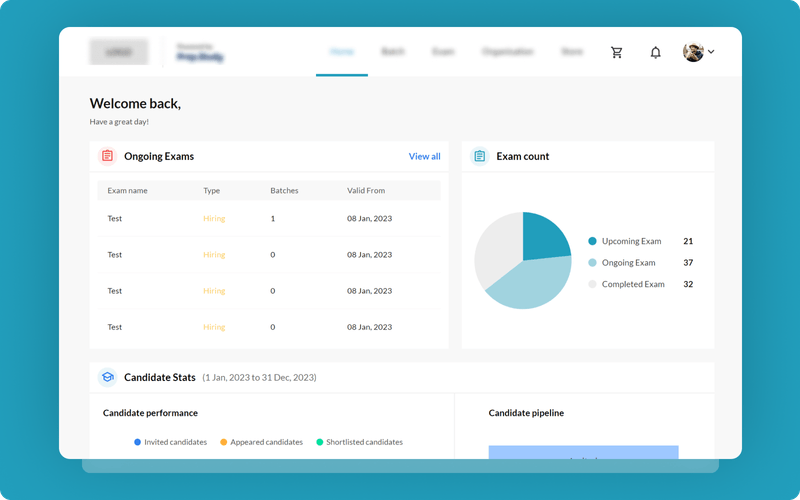Click the Exam count clipboard icon
800x500 pixels.
(x=479, y=156)
